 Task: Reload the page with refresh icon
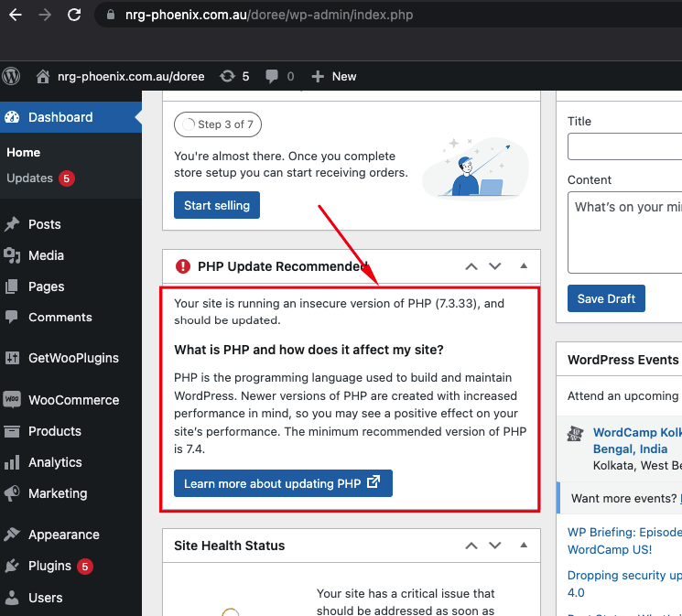click(74, 15)
